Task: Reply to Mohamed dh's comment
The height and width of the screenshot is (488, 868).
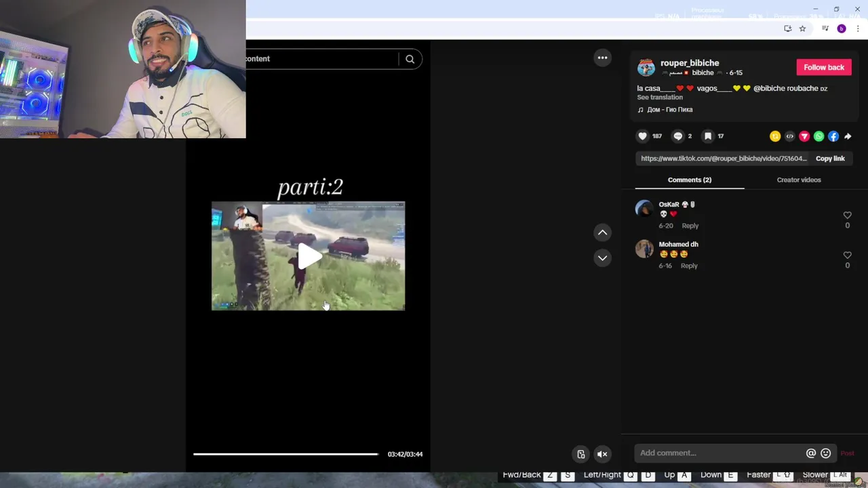Action: point(689,266)
